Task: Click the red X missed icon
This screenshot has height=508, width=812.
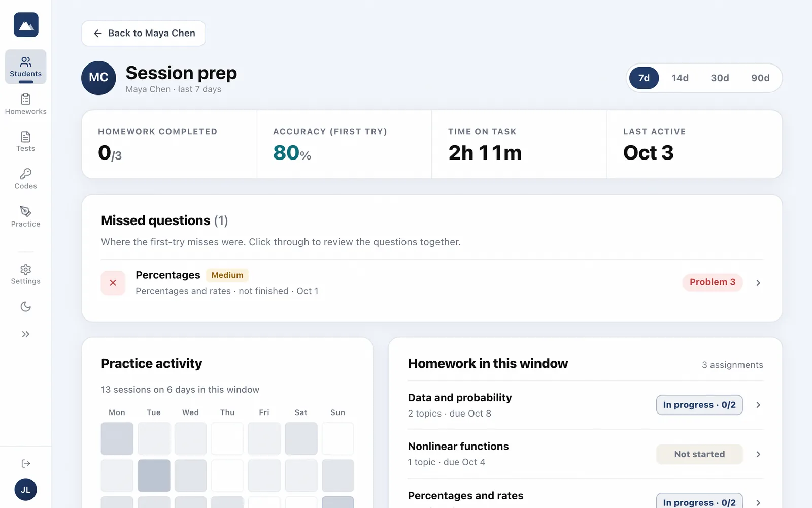Action: pos(113,283)
